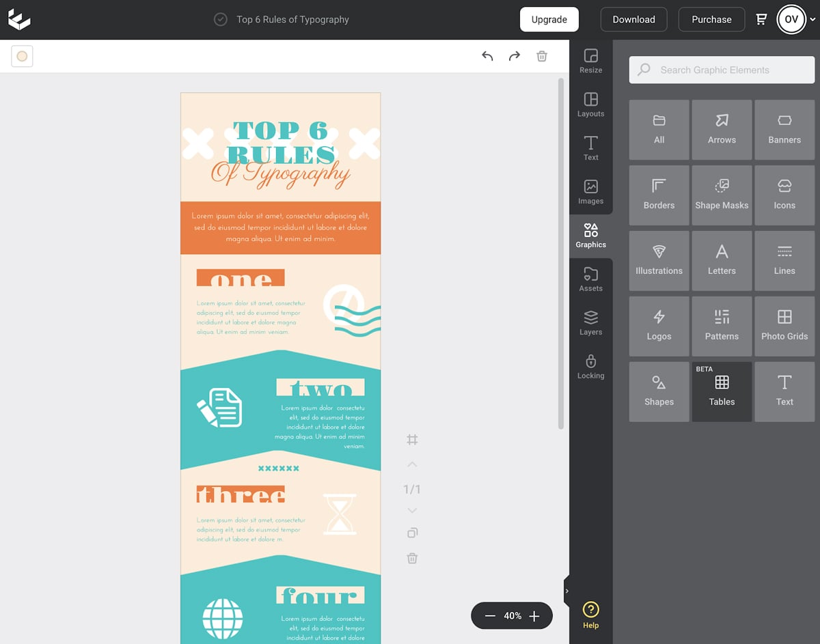Screen dimensions: 820x644
Task: Expand the account menu arrow next to OV
Action: click(812, 20)
